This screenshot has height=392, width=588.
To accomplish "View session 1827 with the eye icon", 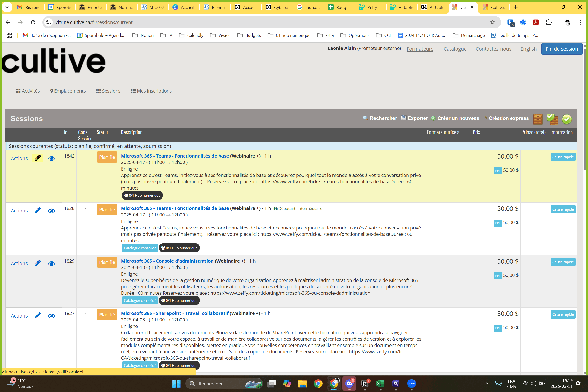I will [52, 316].
